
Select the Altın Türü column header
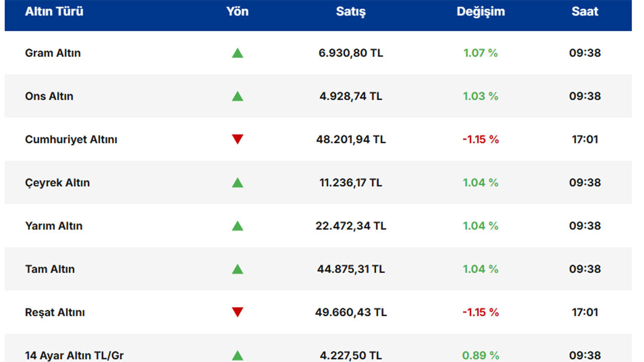point(54,12)
